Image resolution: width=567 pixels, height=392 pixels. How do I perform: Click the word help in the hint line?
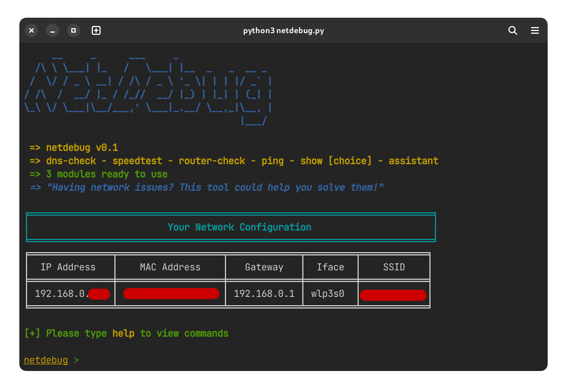123,333
